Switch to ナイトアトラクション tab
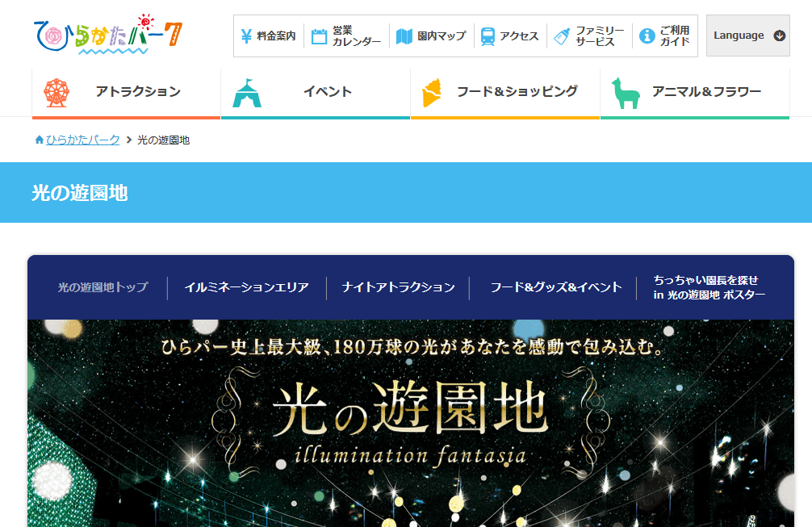 tap(398, 287)
